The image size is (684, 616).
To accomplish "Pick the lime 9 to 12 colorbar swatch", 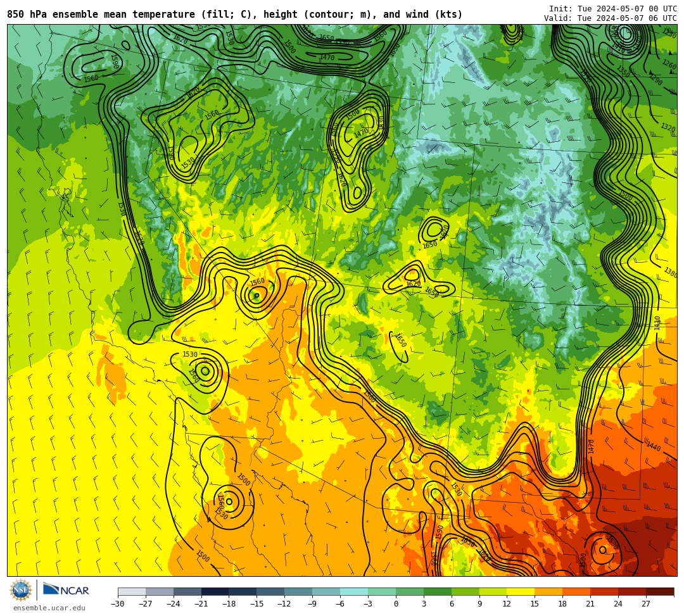I will click(x=493, y=591).
